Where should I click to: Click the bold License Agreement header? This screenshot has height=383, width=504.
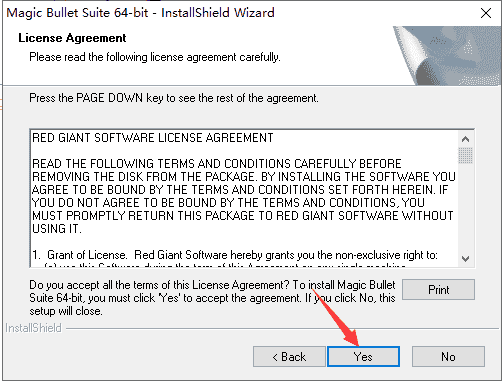[x=72, y=38]
